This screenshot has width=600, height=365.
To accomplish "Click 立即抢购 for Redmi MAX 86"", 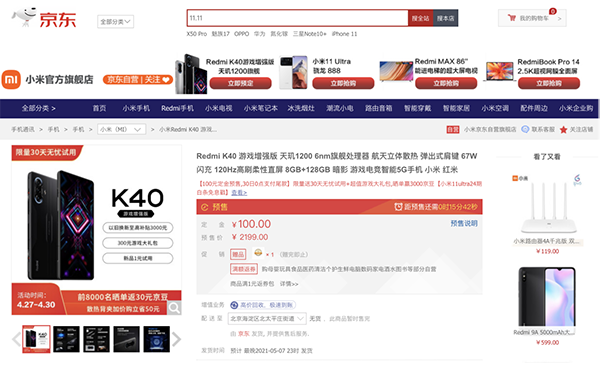I will point(446,83).
